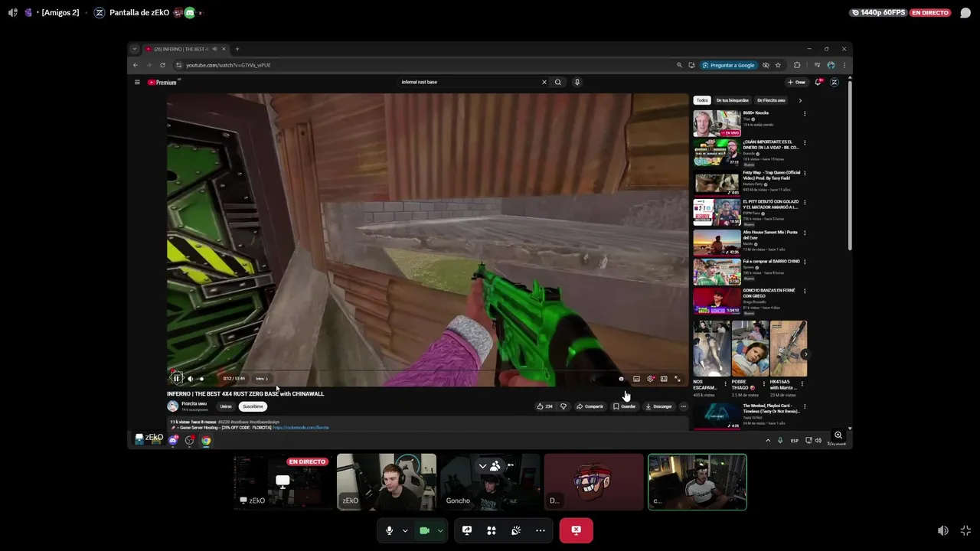Bookmark page with star icon
This screenshot has width=980, height=551.
(x=778, y=65)
